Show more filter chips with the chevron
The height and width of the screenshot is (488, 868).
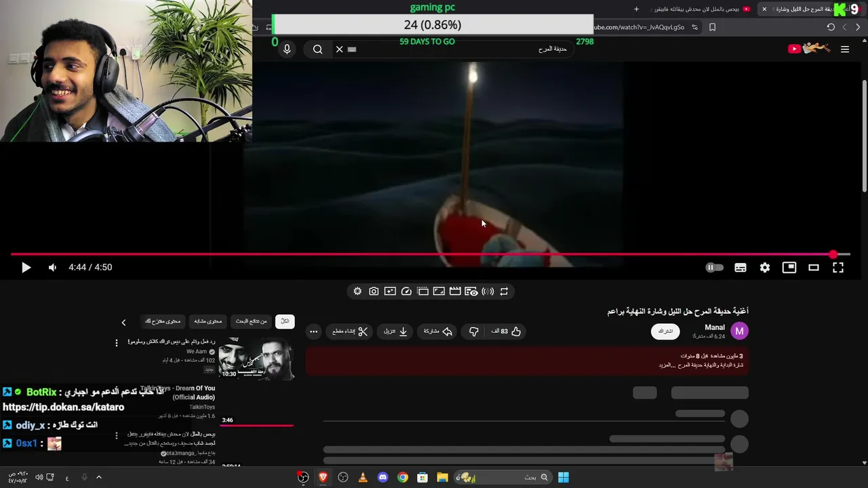point(123,322)
